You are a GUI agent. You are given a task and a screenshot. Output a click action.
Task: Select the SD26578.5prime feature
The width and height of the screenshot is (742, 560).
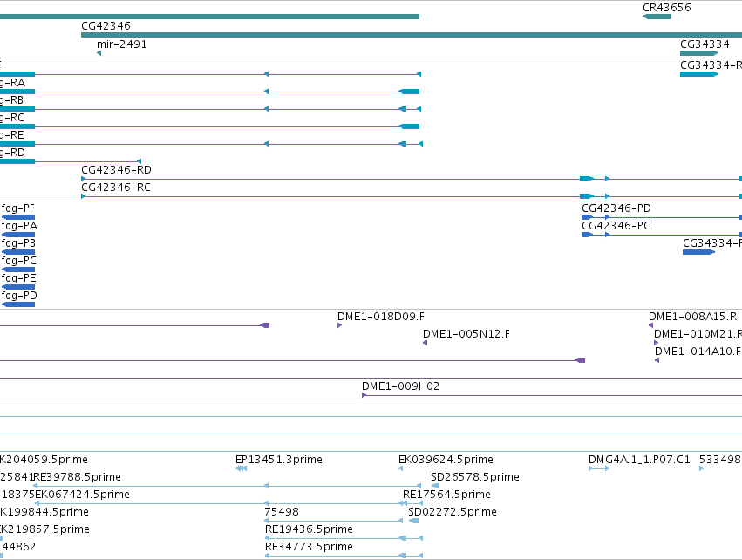click(435, 486)
